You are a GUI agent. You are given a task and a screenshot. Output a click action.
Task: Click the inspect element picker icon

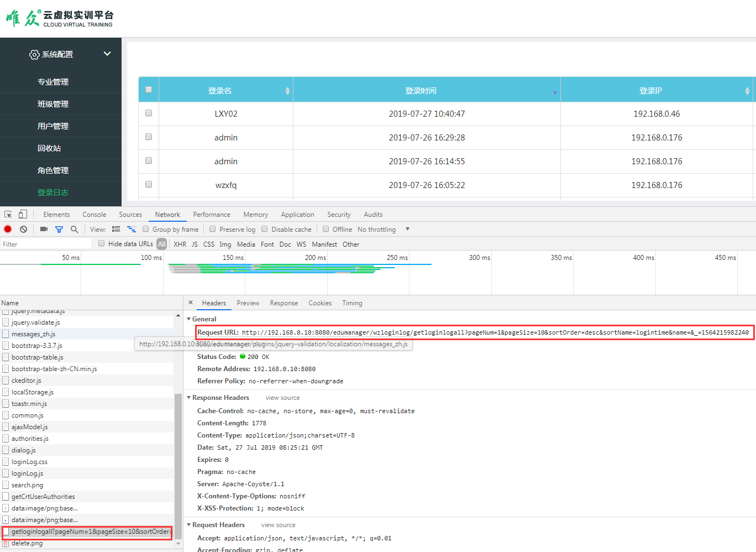8,215
